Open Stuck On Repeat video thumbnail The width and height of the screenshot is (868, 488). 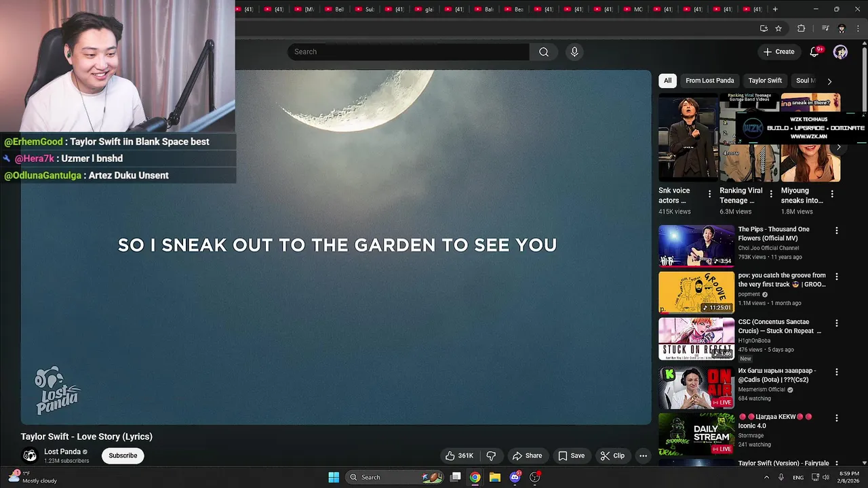click(x=696, y=338)
